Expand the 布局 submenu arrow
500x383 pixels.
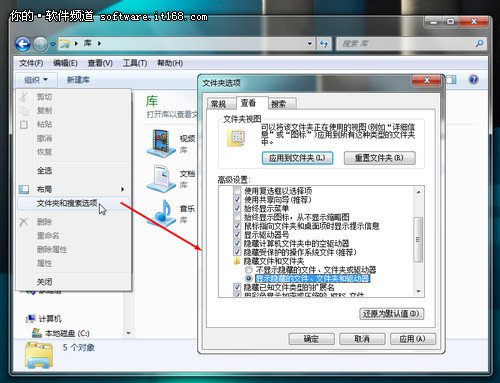(x=122, y=189)
